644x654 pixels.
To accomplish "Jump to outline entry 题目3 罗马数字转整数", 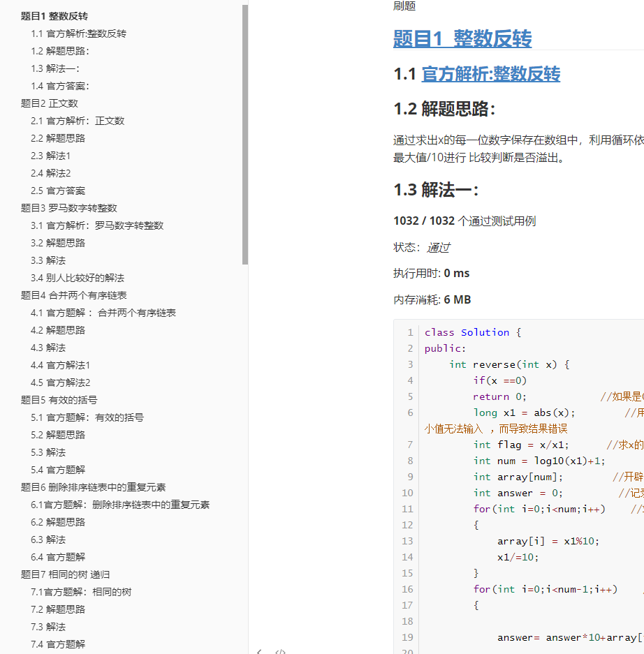I will 69,208.
